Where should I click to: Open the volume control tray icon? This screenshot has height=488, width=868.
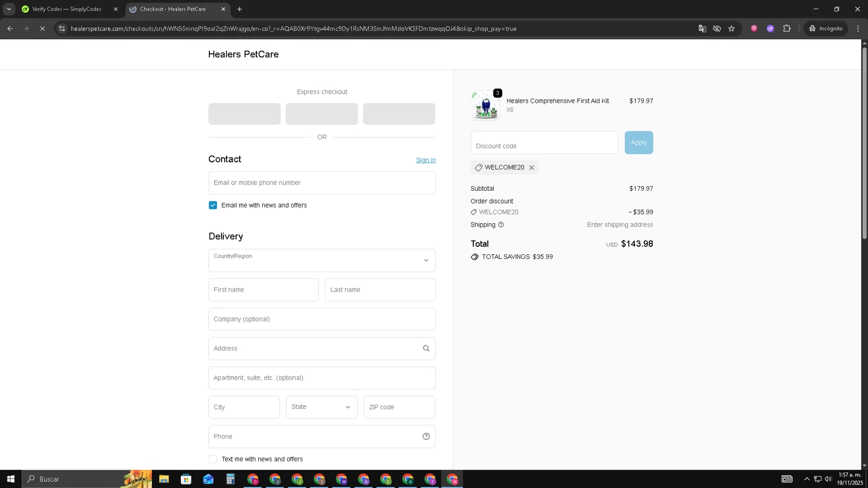[x=828, y=479]
